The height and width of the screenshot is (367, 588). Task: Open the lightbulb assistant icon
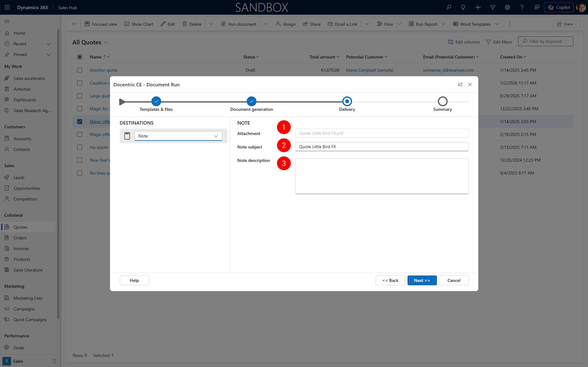pyautogui.click(x=463, y=7)
